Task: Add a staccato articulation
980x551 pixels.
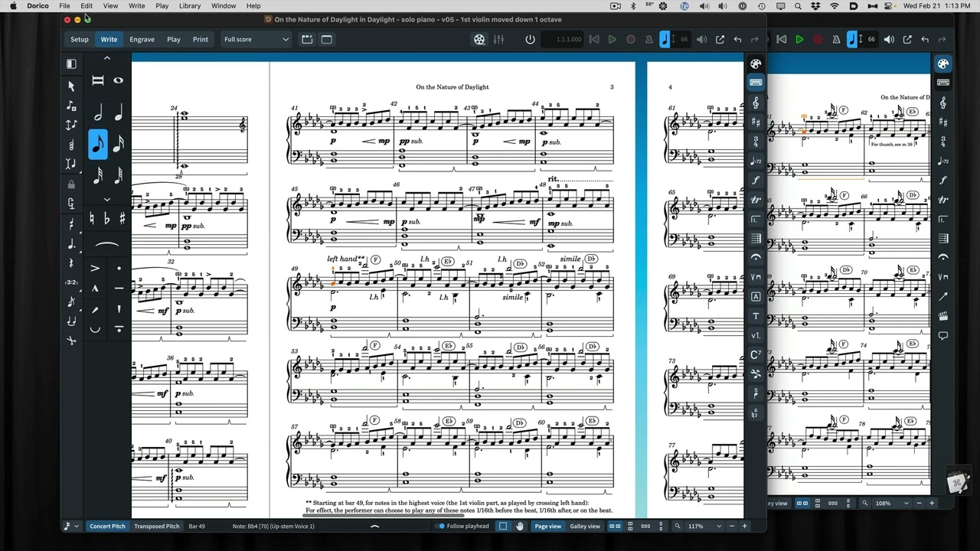Action: pos(119,269)
